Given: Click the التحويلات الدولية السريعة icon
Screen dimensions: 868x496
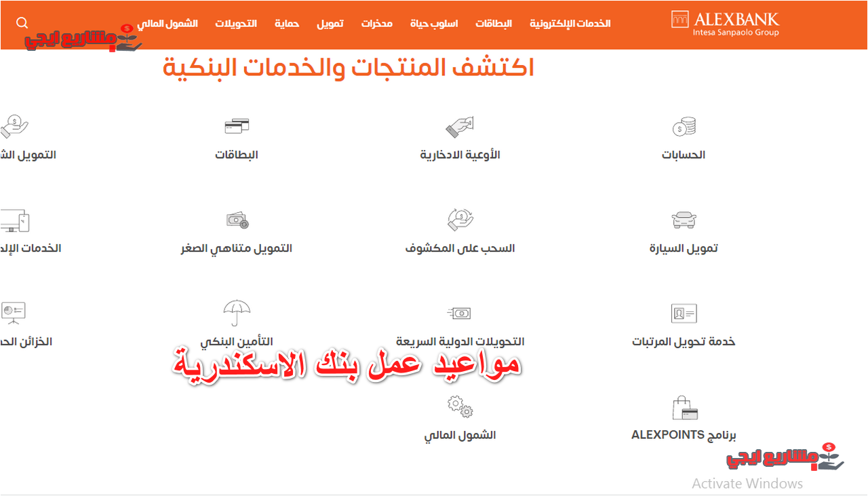Looking at the screenshot, I should [x=459, y=313].
